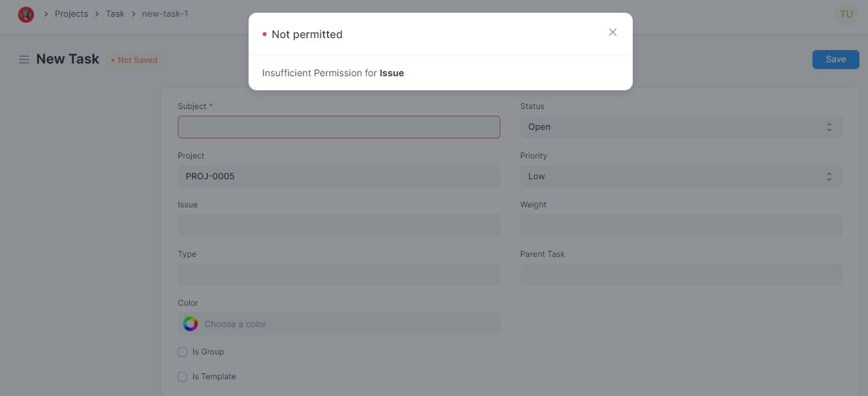The height and width of the screenshot is (396, 868).
Task: Go to Task breadcrumb
Action: click(x=115, y=13)
